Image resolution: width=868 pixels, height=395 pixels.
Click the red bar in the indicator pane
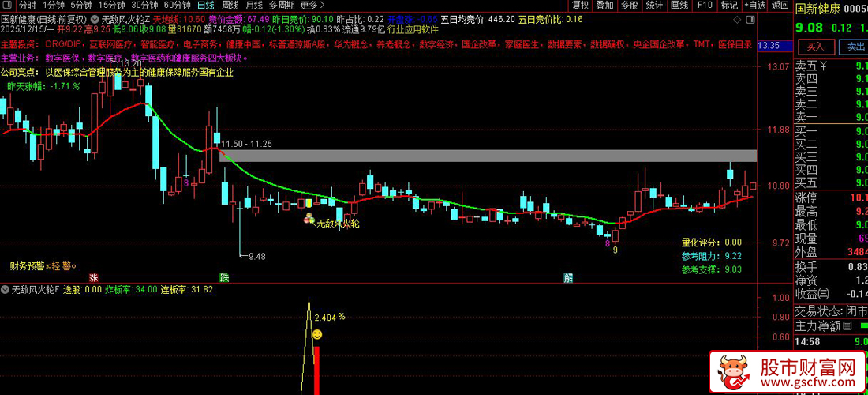pos(317,370)
